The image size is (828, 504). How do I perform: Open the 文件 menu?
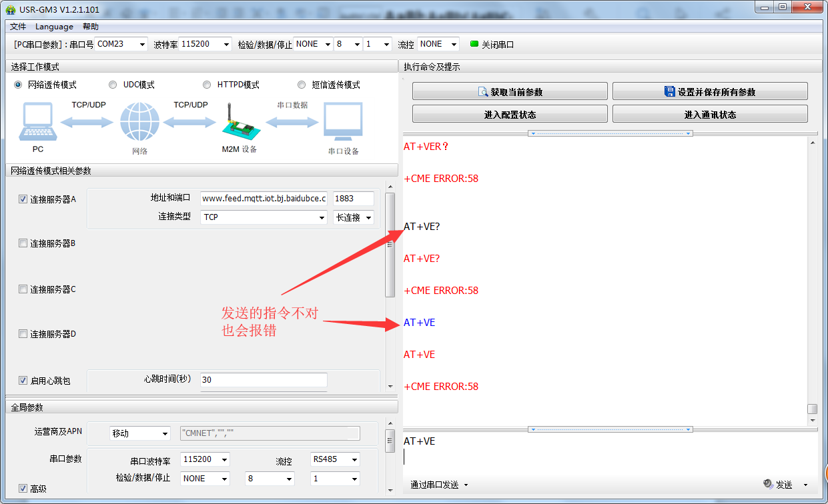(18, 27)
